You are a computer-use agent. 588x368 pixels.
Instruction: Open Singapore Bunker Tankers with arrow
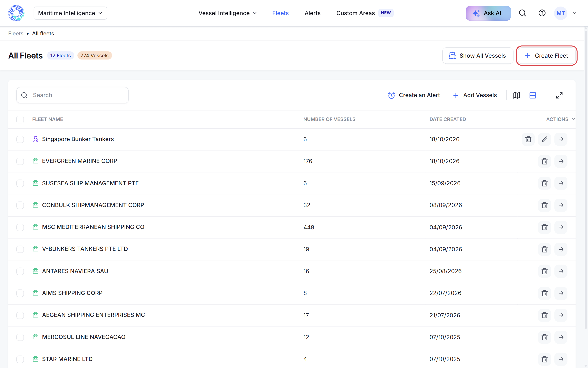coord(561,139)
